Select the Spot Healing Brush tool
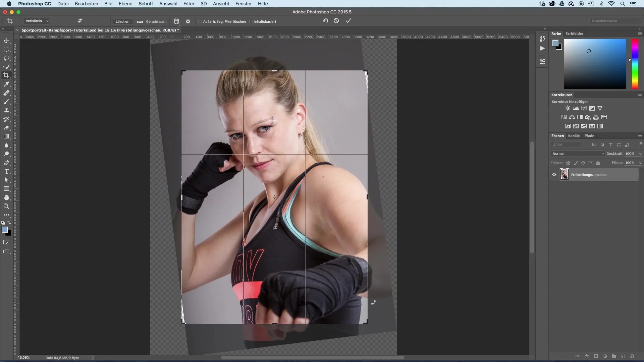 point(6,93)
